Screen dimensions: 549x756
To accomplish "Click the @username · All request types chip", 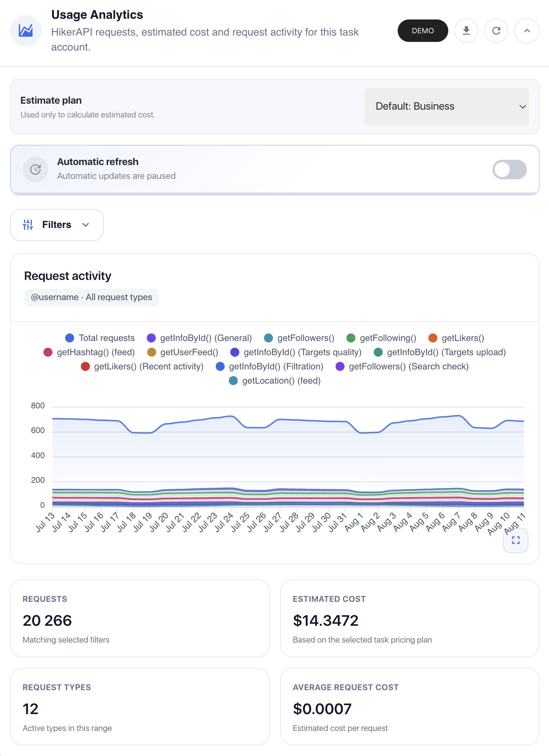I will tap(92, 297).
